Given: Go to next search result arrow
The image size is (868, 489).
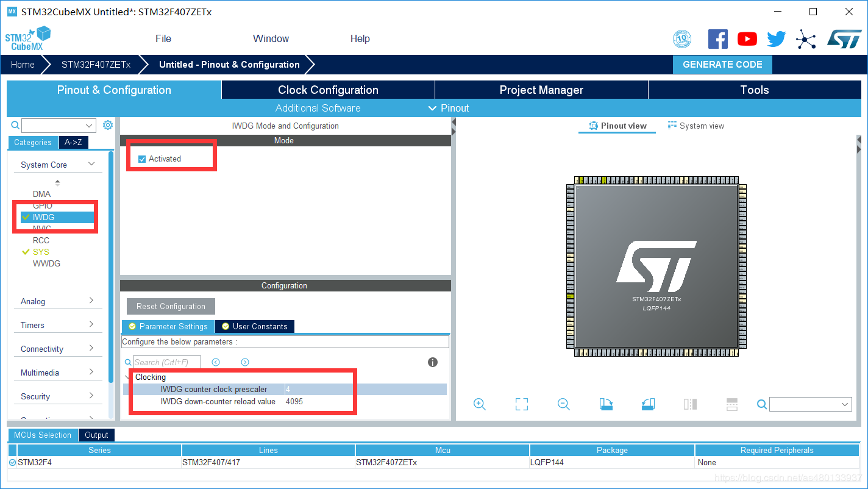Looking at the screenshot, I should click(x=245, y=362).
